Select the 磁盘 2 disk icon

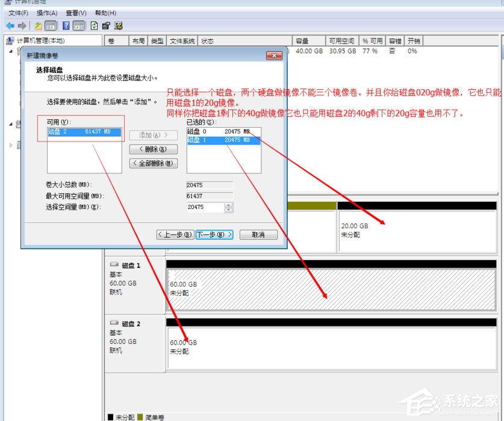[x=115, y=323]
